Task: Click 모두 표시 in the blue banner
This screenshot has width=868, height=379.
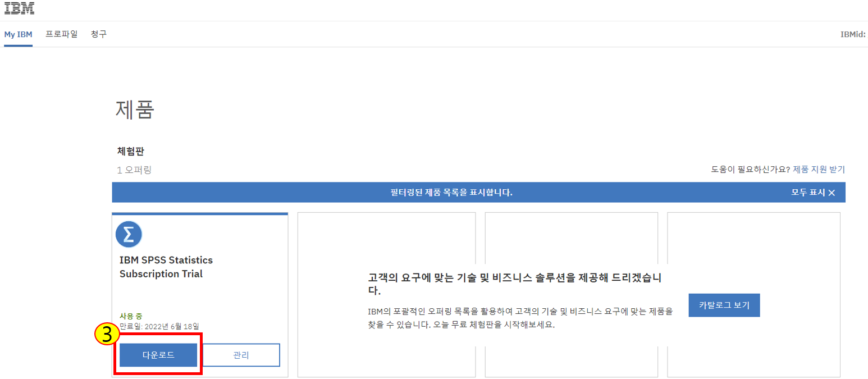Action: (808, 193)
